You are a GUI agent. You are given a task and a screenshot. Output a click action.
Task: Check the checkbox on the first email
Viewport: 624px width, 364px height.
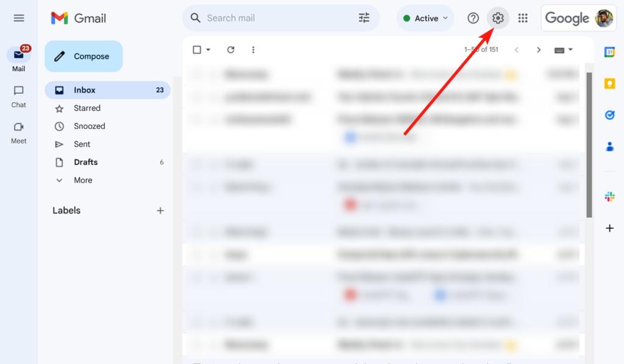[x=196, y=74]
